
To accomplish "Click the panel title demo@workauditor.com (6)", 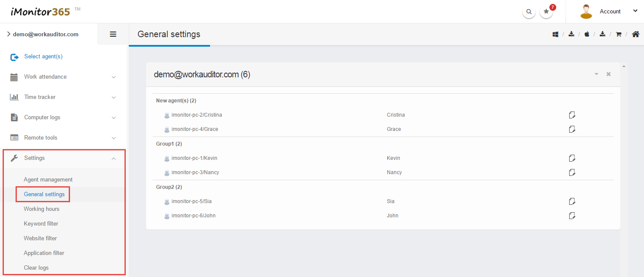I will (202, 75).
